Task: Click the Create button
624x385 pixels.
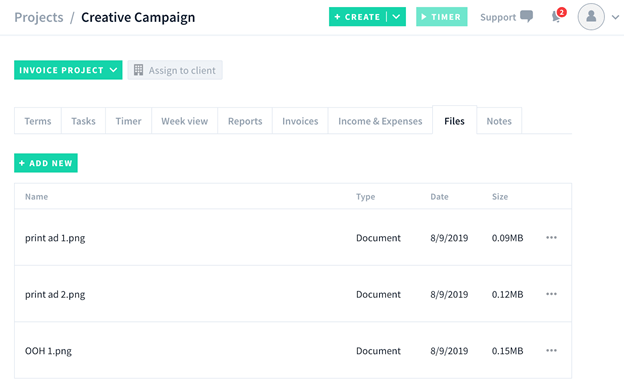Action: click(358, 17)
